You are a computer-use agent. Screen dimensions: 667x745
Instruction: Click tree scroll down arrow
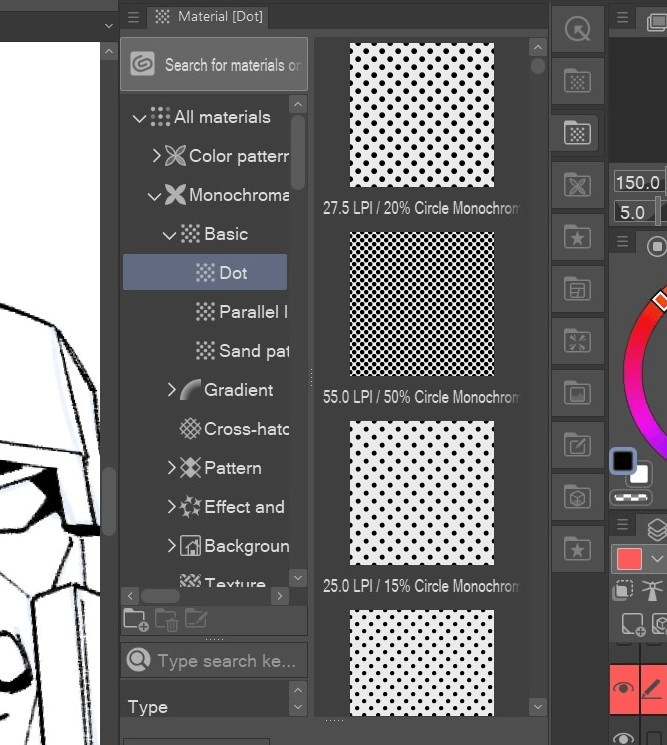(x=298, y=578)
